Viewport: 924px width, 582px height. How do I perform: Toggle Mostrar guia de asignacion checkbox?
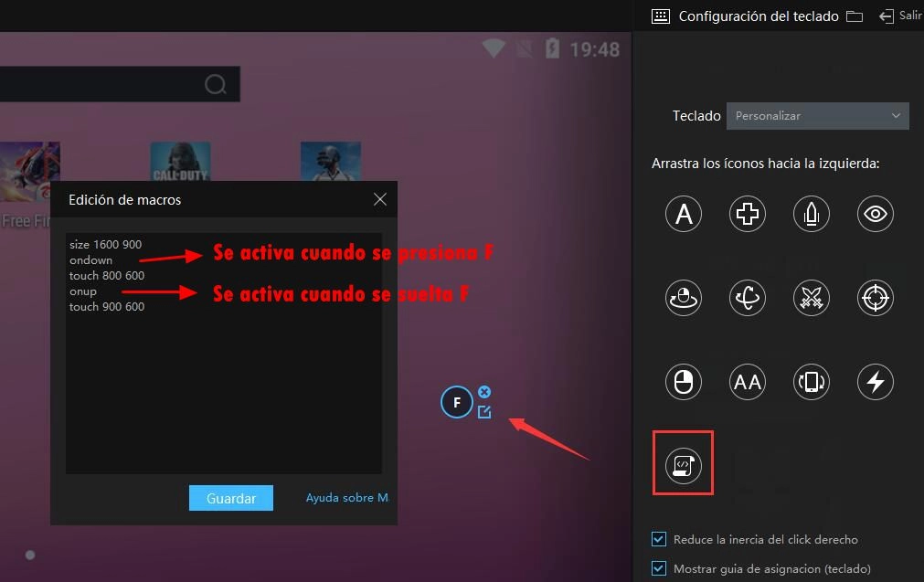tap(659, 568)
